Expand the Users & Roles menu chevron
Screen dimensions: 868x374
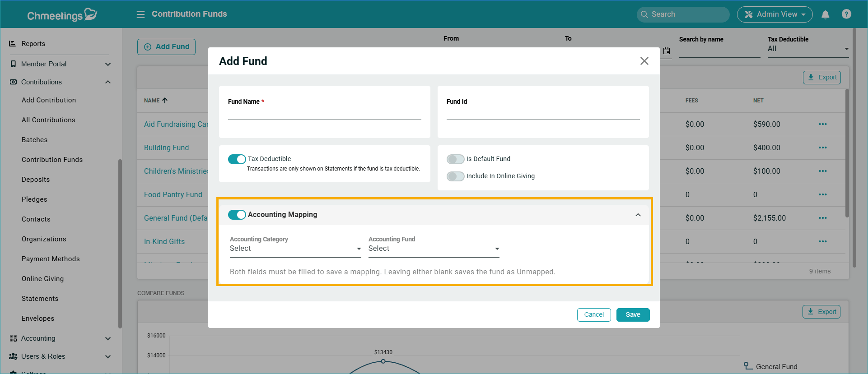click(x=108, y=356)
